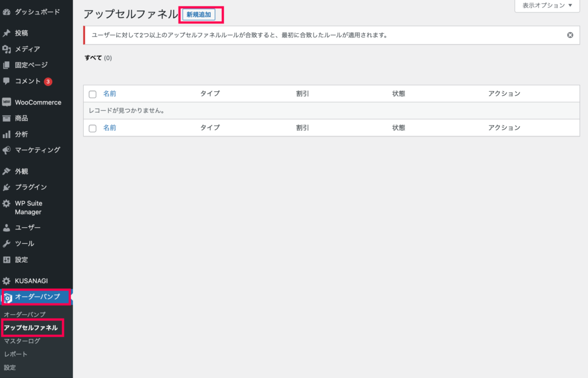The image size is (588, 378).
Task: Check the select-all box in table header
Action: tap(92, 94)
